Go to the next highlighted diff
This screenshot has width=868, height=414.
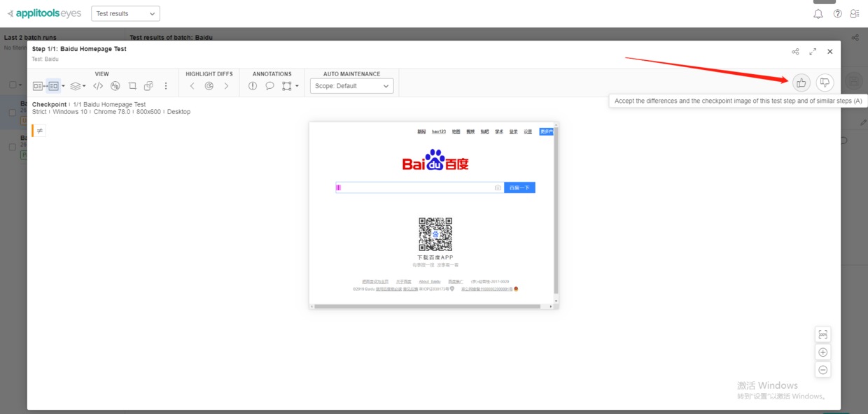tap(226, 86)
